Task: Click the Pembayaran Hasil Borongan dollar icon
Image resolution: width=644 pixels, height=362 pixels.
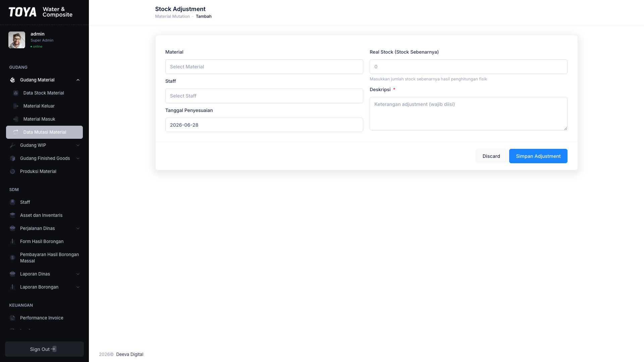Action: pyautogui.click(x=12, y=258)
